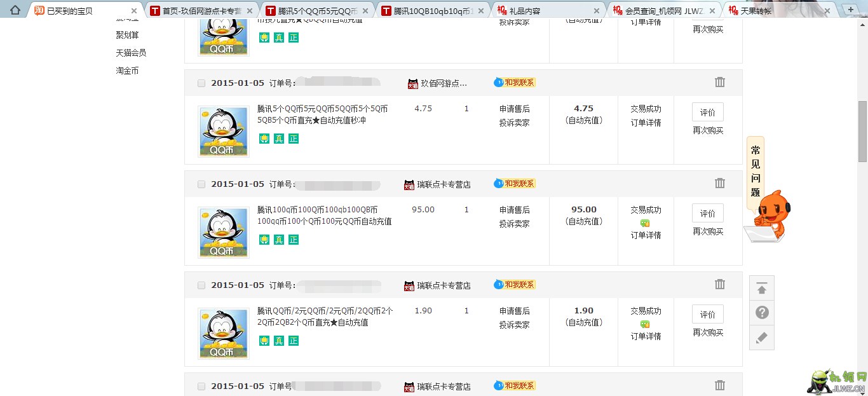Click 投诉卖家 for the 4.75 order

514,123
